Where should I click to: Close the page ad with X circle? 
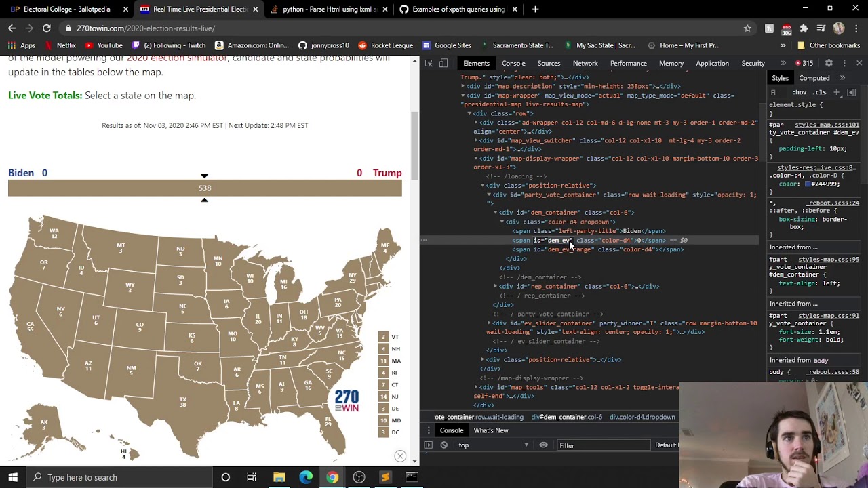[400, 456]
